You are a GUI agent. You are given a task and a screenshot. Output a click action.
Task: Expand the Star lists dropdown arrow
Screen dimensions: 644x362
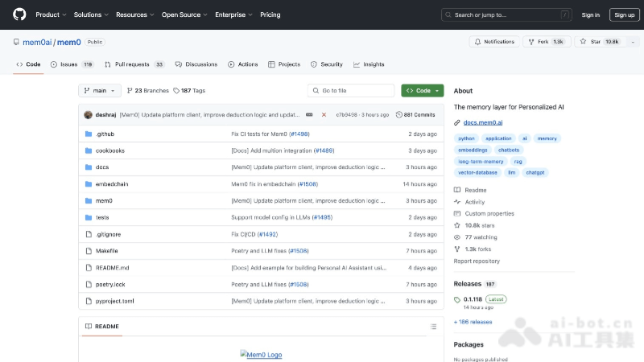633,42
